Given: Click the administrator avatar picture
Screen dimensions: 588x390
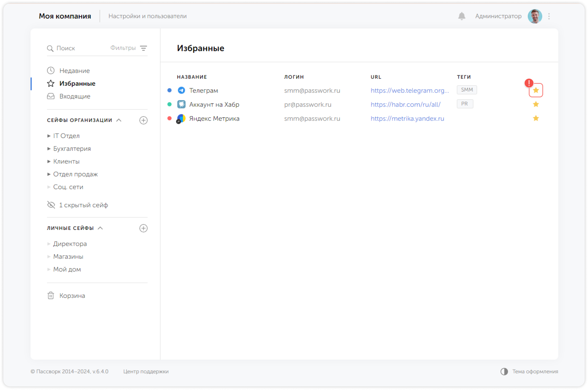Looking at the screenshot, I should click(x=535, y=16).
